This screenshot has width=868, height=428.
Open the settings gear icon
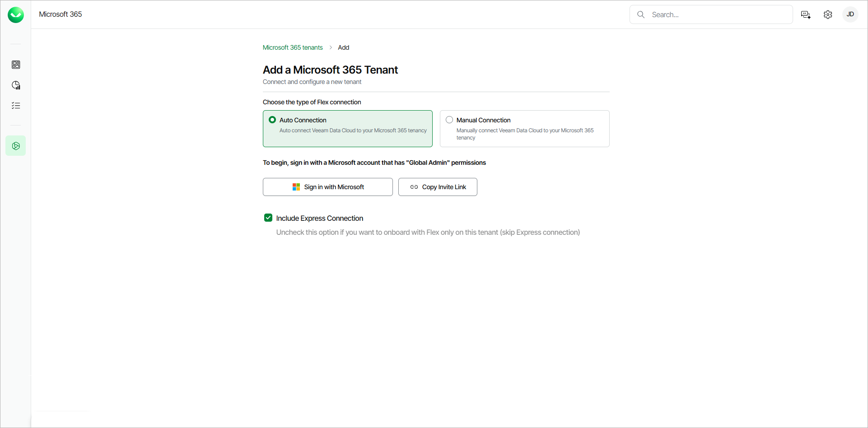click(x=828, y=14)
